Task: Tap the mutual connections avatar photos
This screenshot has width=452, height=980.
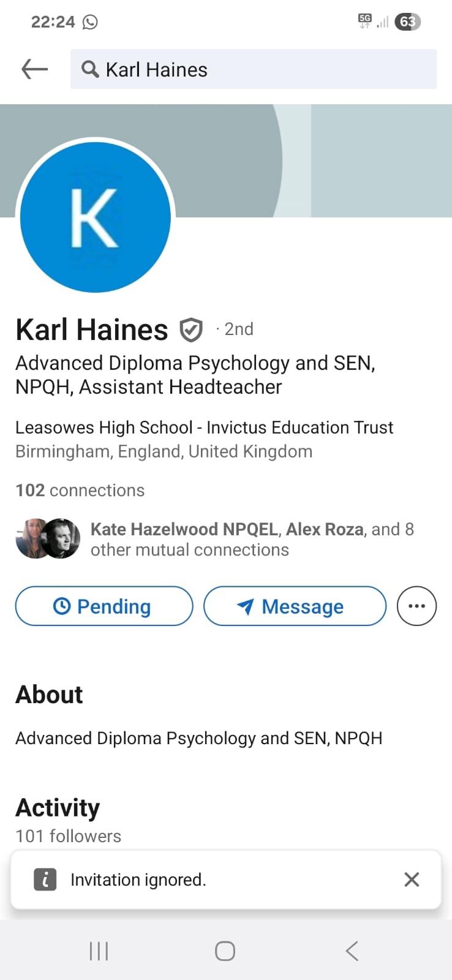Action: coord(48,538)
